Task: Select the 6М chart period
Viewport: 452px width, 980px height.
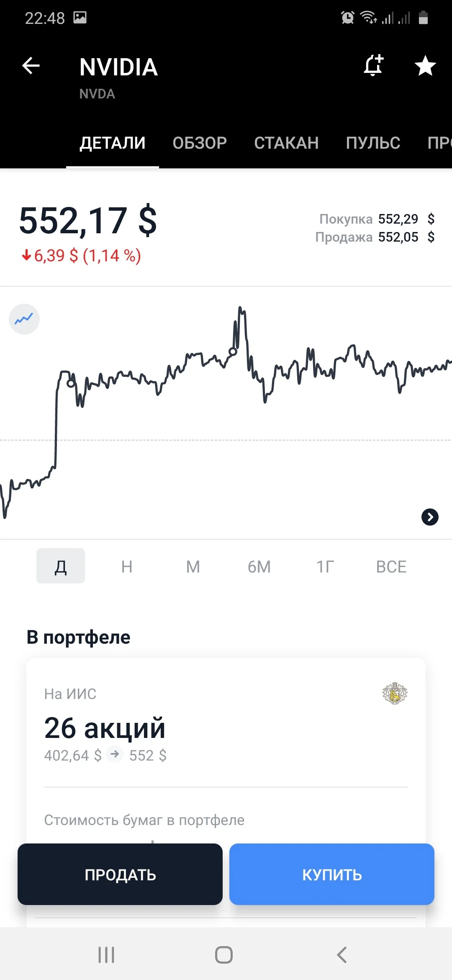Action: point(259,567)
